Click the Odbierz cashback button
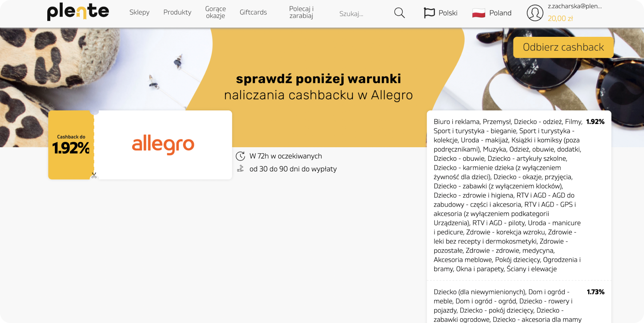 tap(563, 47)
